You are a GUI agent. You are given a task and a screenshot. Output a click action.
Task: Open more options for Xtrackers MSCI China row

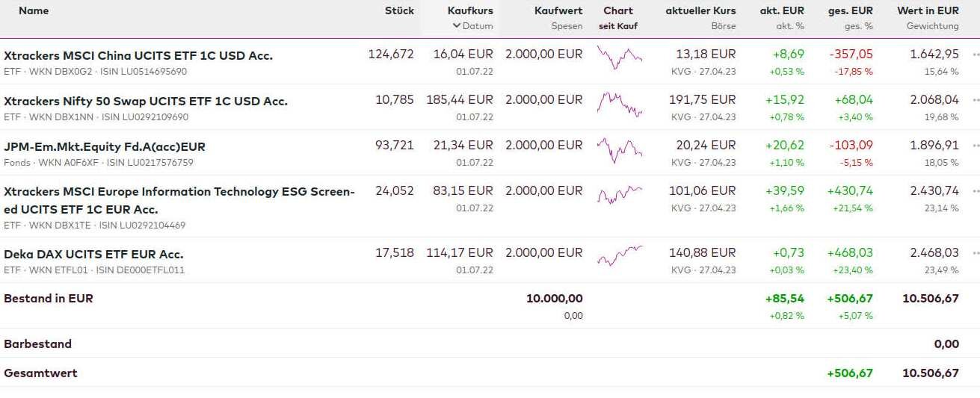pyautogui.click(x=976, y=55)
